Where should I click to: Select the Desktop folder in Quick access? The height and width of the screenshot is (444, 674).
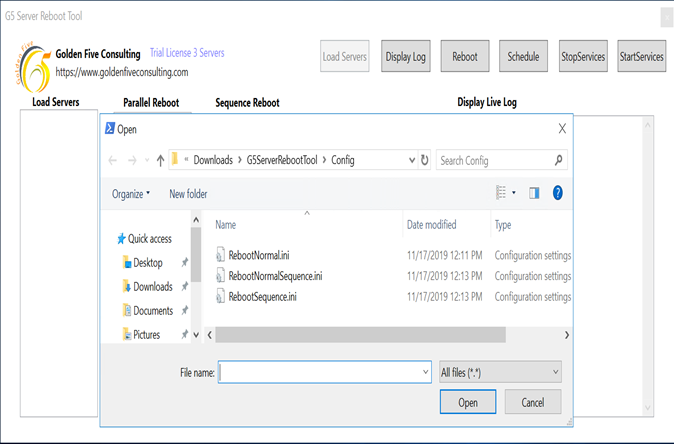coord(147,263)
